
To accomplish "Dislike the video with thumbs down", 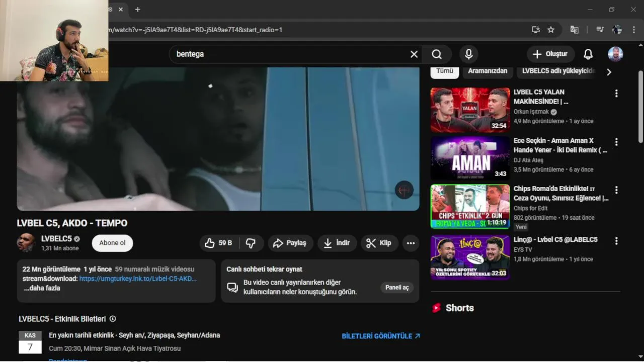I will (251, 243).
